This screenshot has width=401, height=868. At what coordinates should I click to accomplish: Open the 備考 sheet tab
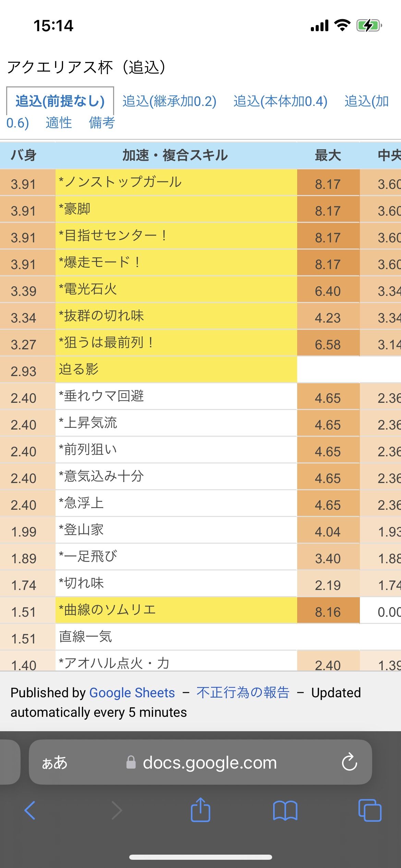[101, 122]
